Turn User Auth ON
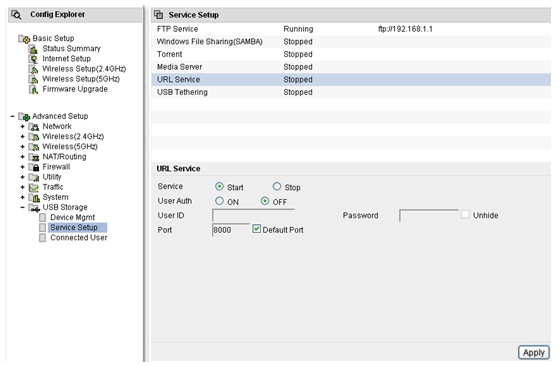This screenshot has width=559, height=365. pos(219,201)
